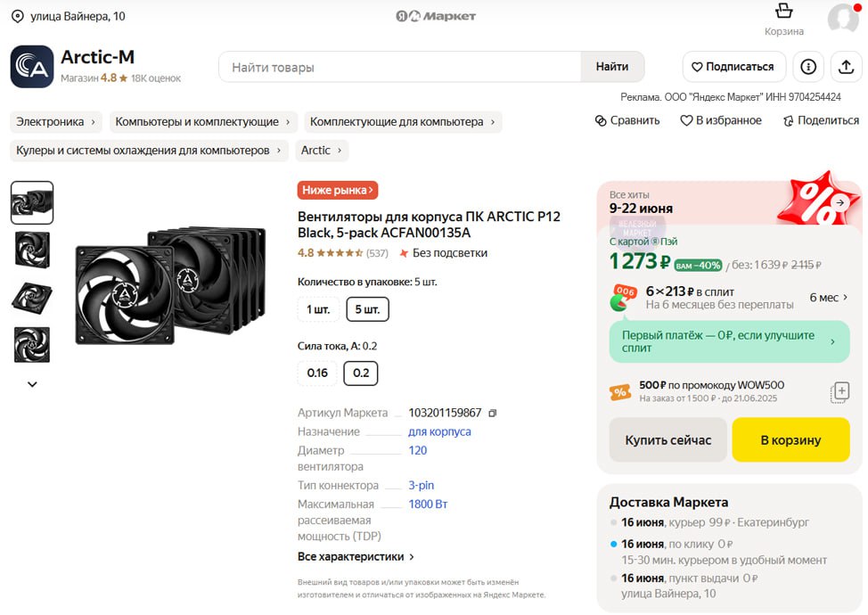868x615 pixels.
Task: Click the user profile avatar
Action: click(x=842, y=19)
